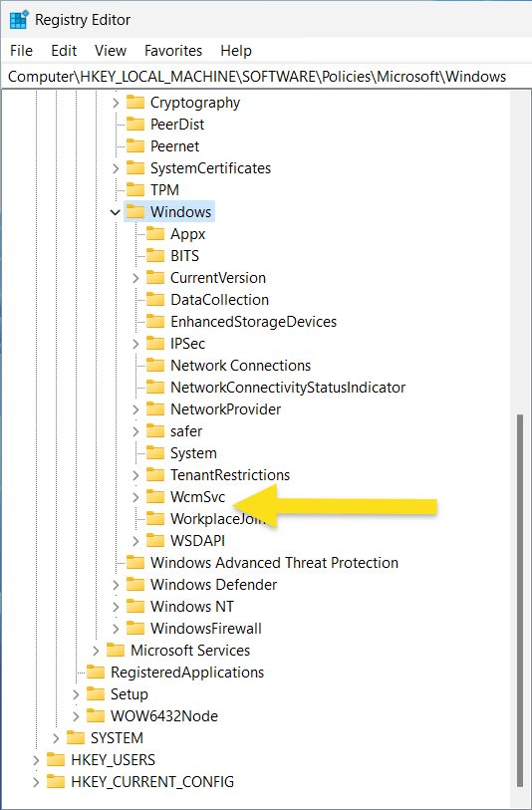Select the TPM folder icon
This screenshot has height=810, width=532.
(x=135, y=189)
